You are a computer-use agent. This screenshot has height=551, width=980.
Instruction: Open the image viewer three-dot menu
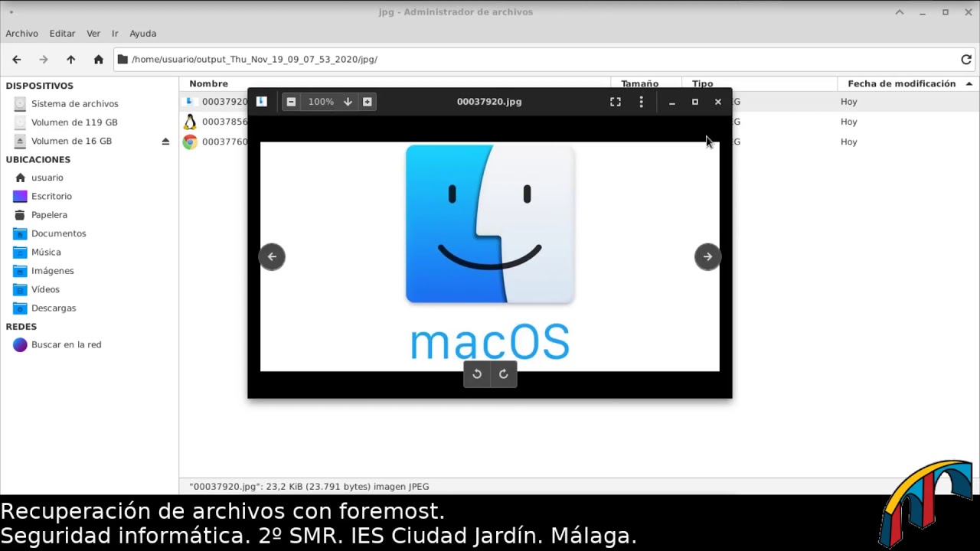[x=641, y=102]
